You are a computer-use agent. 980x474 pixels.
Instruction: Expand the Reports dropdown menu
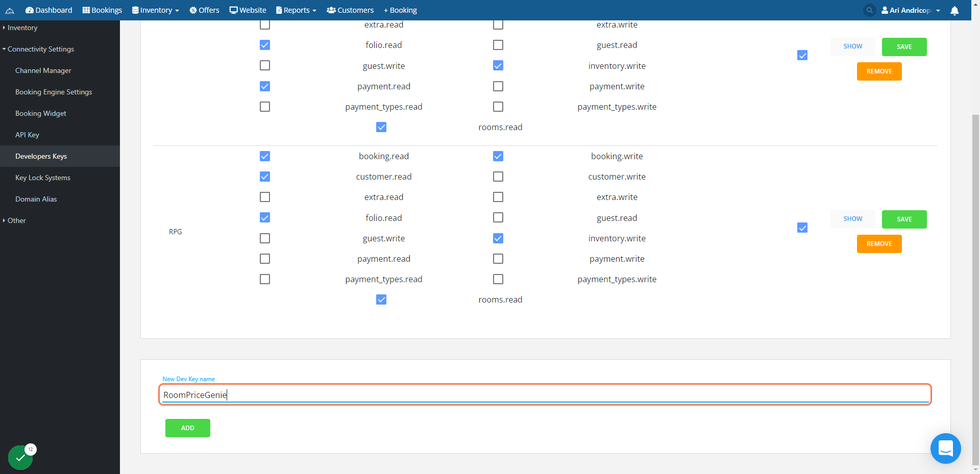[x=296, y=10]
